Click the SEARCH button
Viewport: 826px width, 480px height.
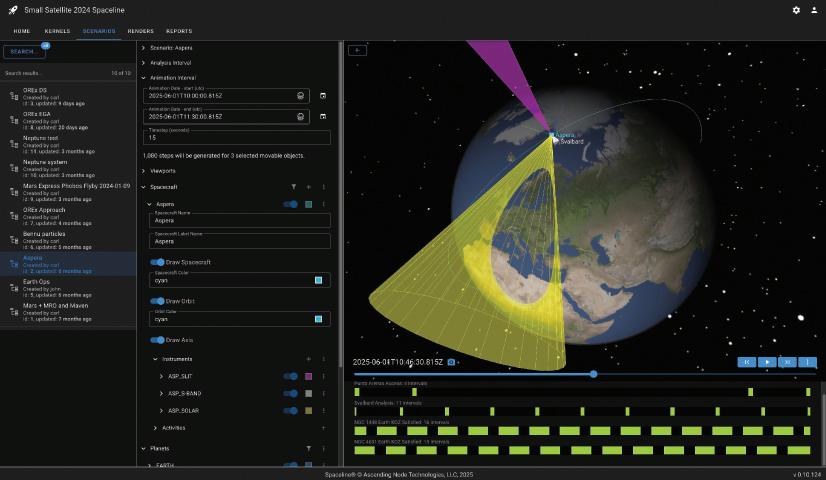click(x=24, y=52)
